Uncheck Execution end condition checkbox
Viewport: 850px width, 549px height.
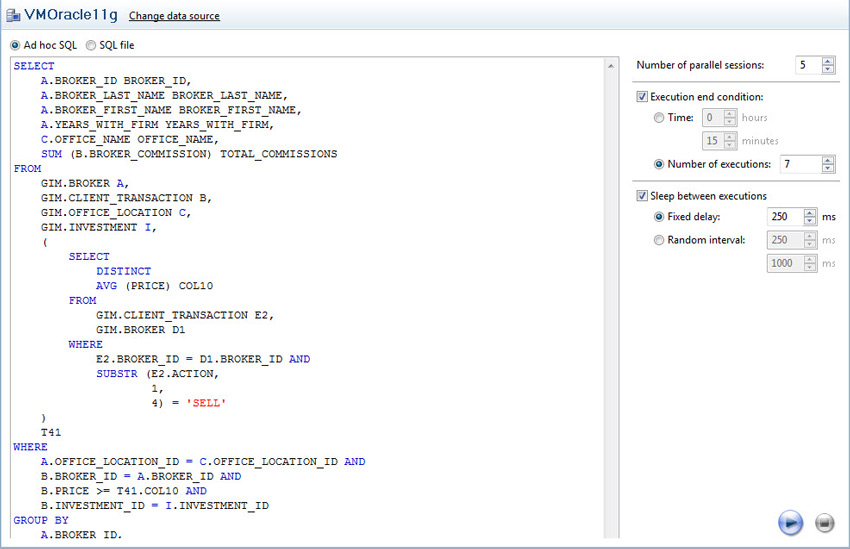click(642, 97)
